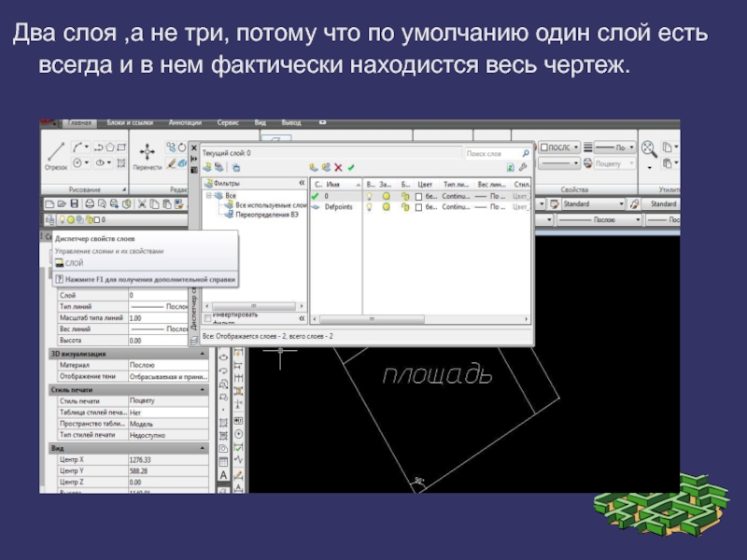This screenshot has width=747, height=560.
Task: Select the polygon tool in Рисование panel
Action: pos(110,147)
